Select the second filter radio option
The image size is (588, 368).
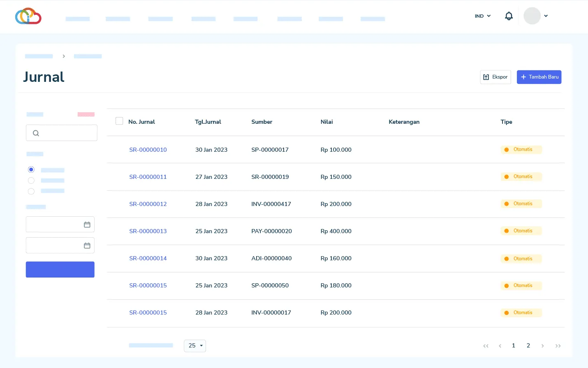[x=31, y=181]
